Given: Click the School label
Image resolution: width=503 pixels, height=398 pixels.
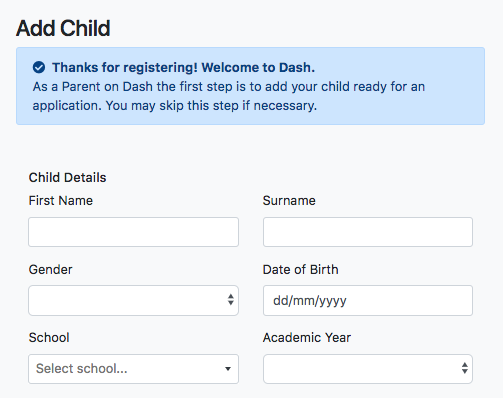Looking at the screenshot, I should [x=49, y=338].
